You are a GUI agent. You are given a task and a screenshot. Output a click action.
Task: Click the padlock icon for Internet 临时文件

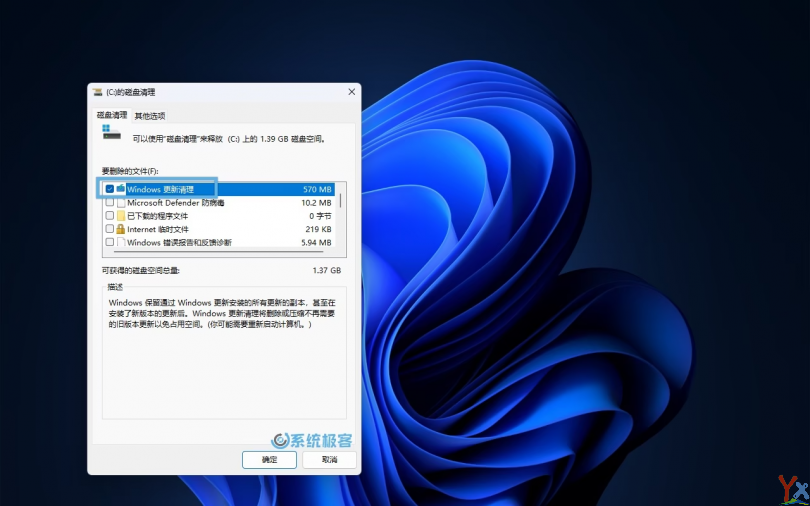[121, 229]
